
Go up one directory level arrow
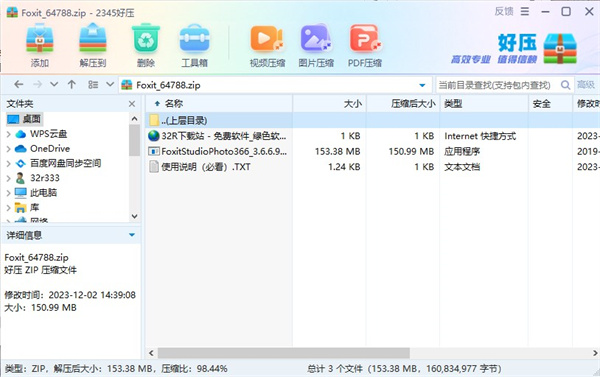tap(72, 85)
